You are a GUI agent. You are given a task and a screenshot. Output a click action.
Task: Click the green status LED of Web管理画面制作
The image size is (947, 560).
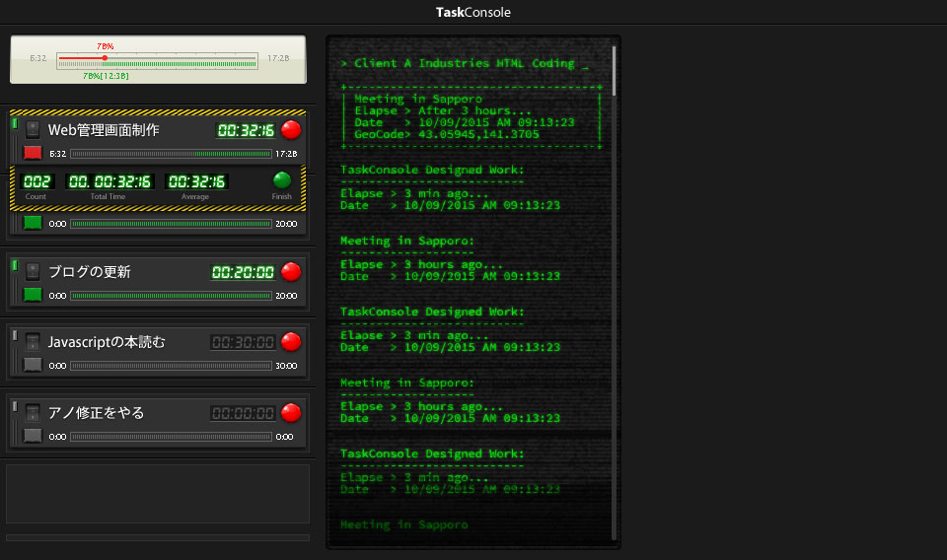(15, 123)
